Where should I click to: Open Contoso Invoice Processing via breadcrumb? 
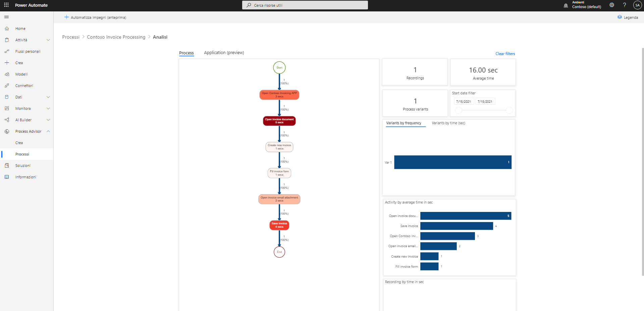click(116, 37)
